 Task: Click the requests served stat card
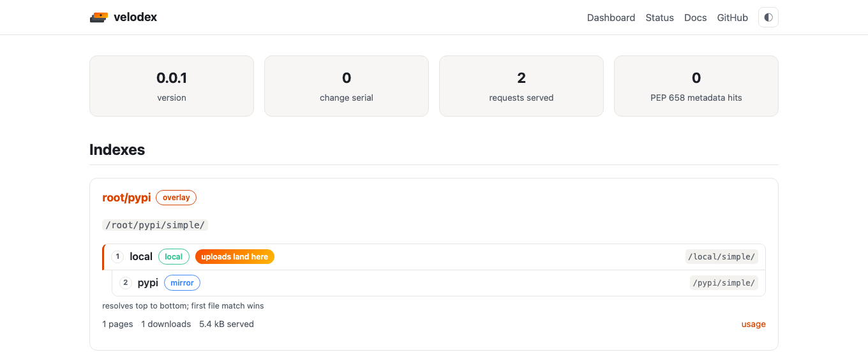[521, 86]
